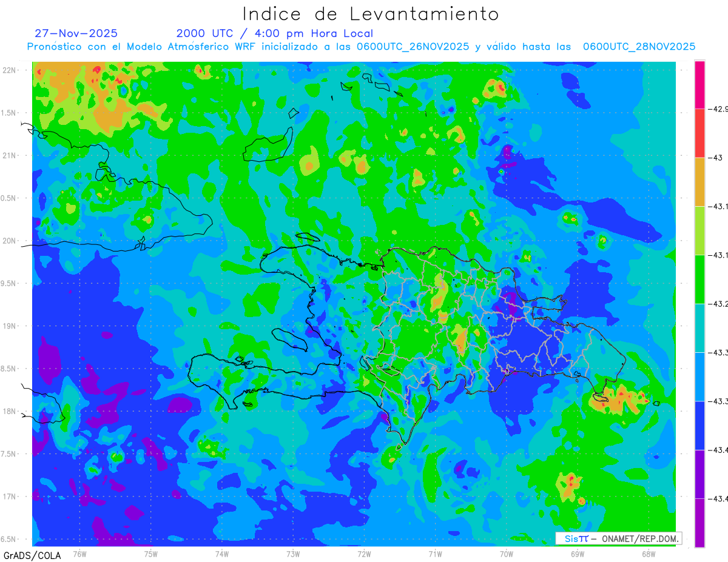
Task: Click the '73W' longitude label
Action: click(x=293, y=553)
